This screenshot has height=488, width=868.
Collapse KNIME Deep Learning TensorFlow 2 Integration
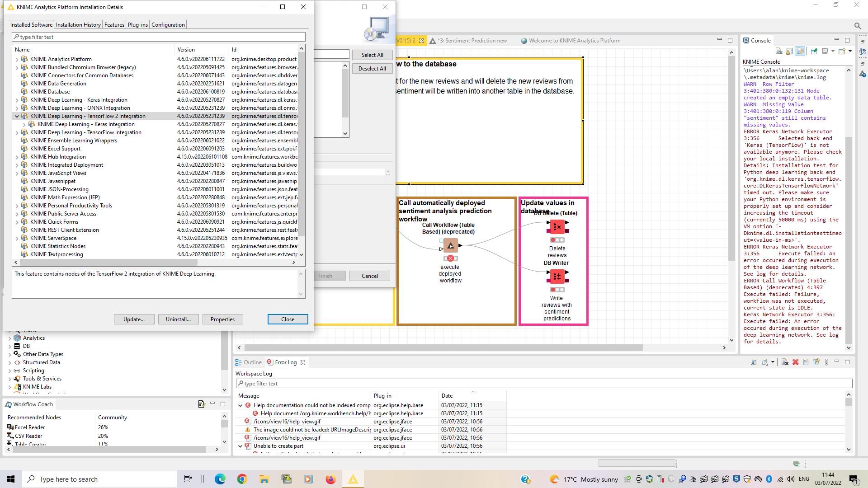point(17,116)
